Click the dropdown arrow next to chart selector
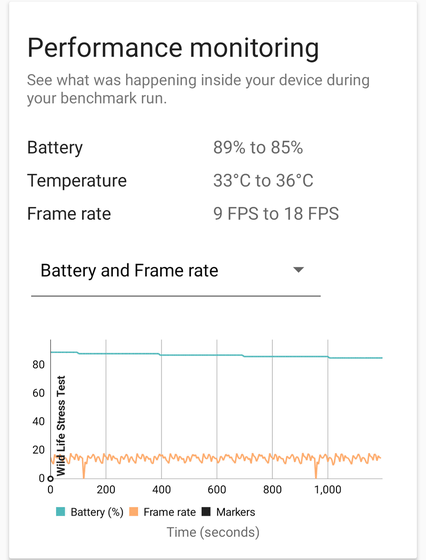This screenshot has width=426, height=560. [x=298, y=270]
